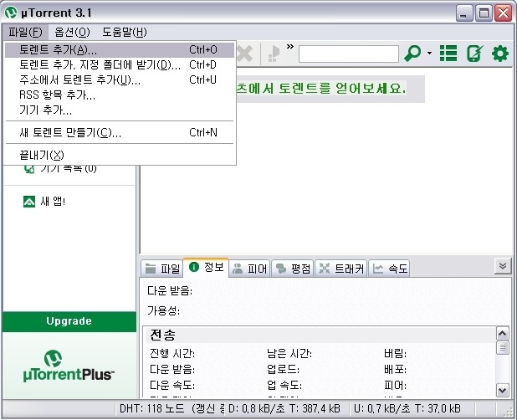Click the Upgrade button
This screenshot has height=420, width=517.
(x=69, y=321)
